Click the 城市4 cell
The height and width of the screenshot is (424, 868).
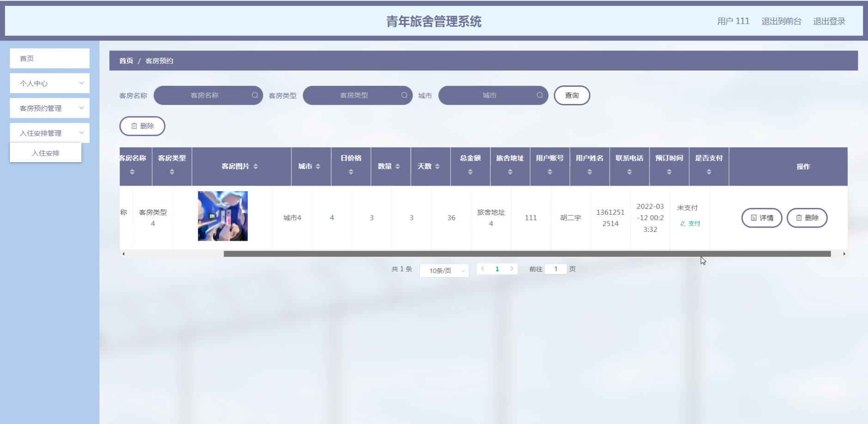click(292, 218)
